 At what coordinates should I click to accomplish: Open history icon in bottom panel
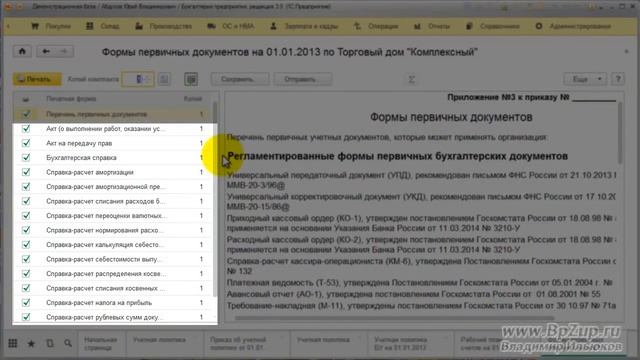pos(49,344)
